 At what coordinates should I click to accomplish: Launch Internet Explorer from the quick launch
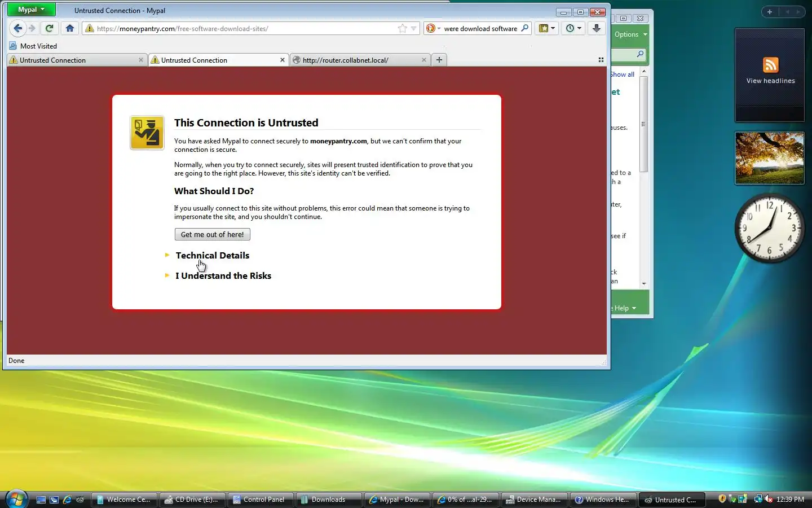(67, 500)
